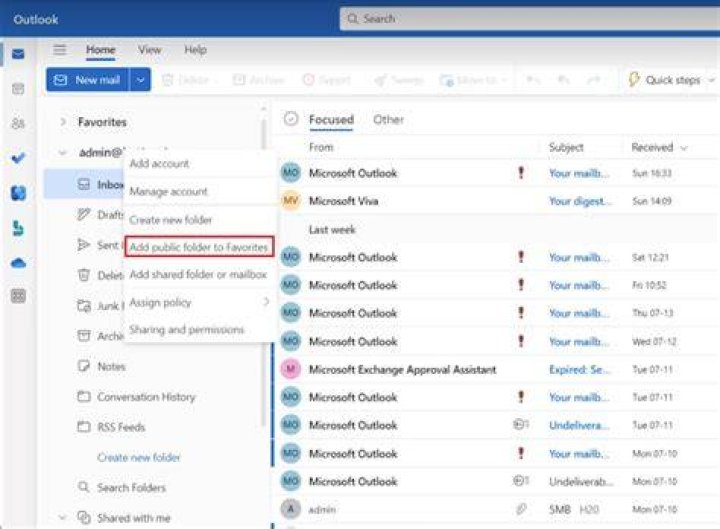This screenshot has width=720, height=529.
Task: Click the Junk Email folder icon
Action: (84, 305)
